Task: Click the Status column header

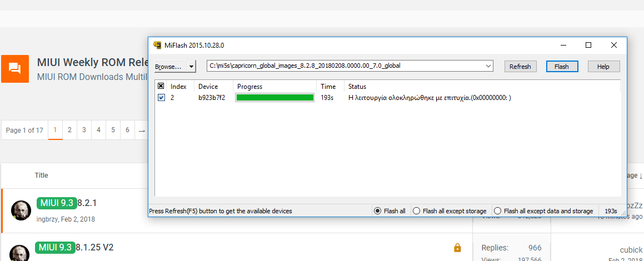Action: click(357, 87)
